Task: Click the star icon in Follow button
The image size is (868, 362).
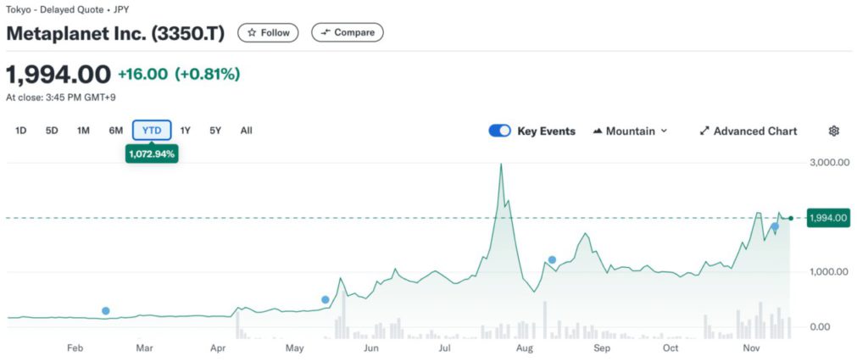Action: pyautogui.click(x=252, y=33)
